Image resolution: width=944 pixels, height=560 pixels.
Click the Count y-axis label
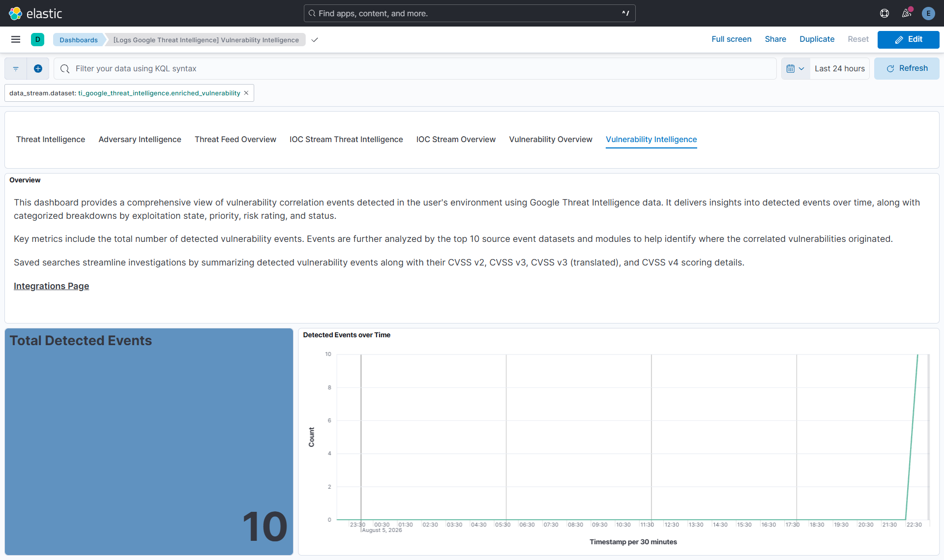[x=312, y=437]
